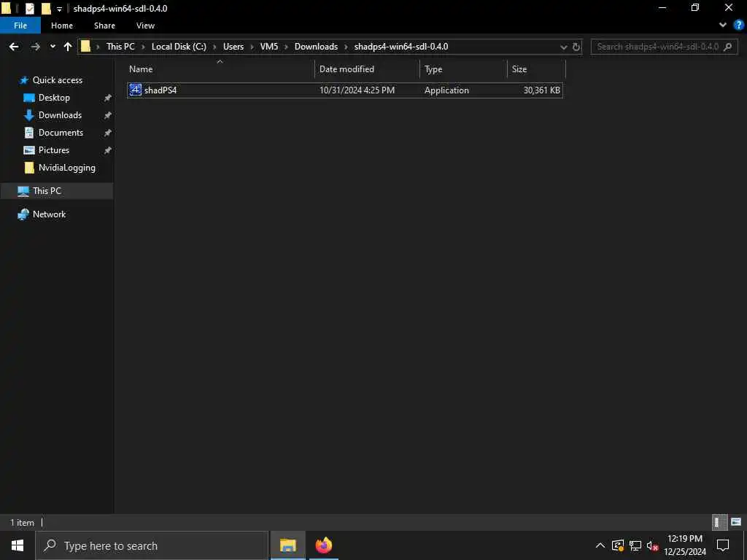Click New folder quick access toolbar icon
Screen dimensions: 747x560
pyautogui.click(x=46, y=9)
